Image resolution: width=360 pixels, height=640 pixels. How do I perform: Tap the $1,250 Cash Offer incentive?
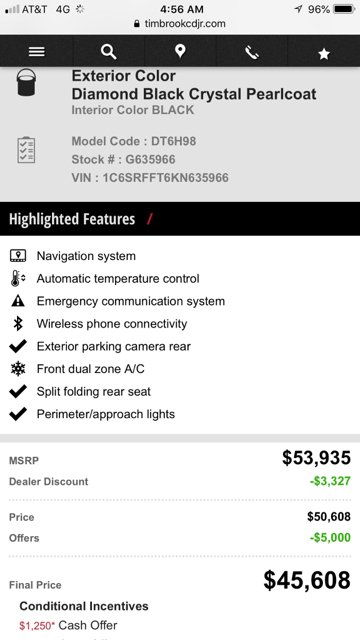point(68,625)
